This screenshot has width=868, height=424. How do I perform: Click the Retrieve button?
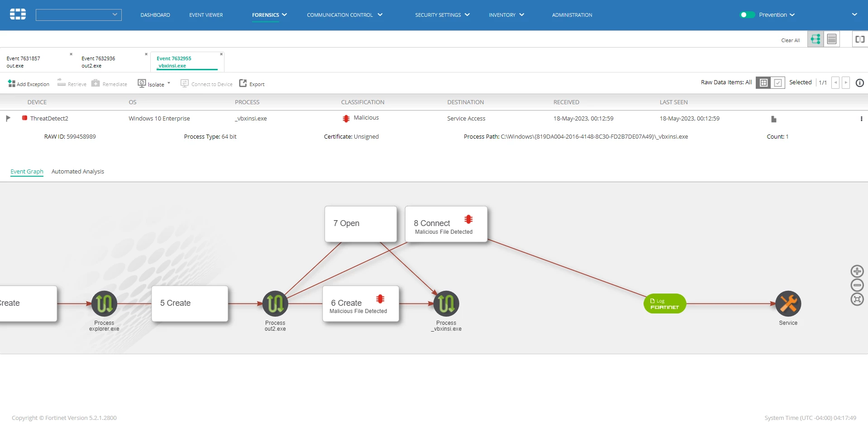72,84
